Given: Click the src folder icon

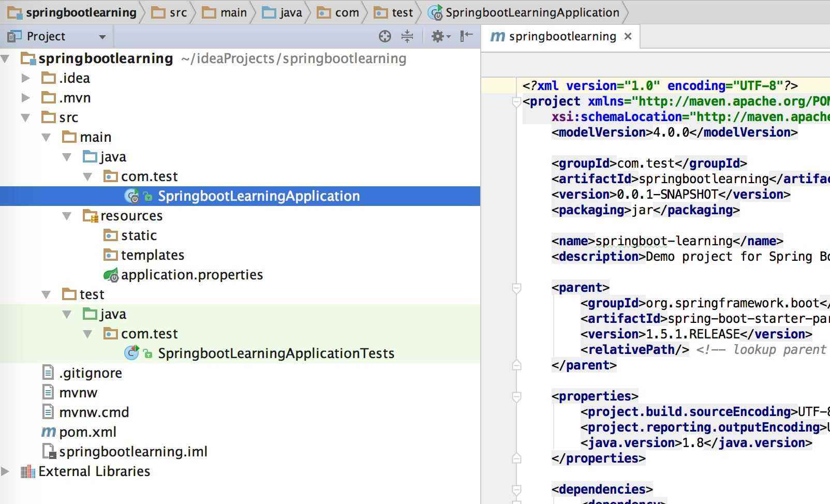Looking at the screenshot, I should [x=49, y=117].
